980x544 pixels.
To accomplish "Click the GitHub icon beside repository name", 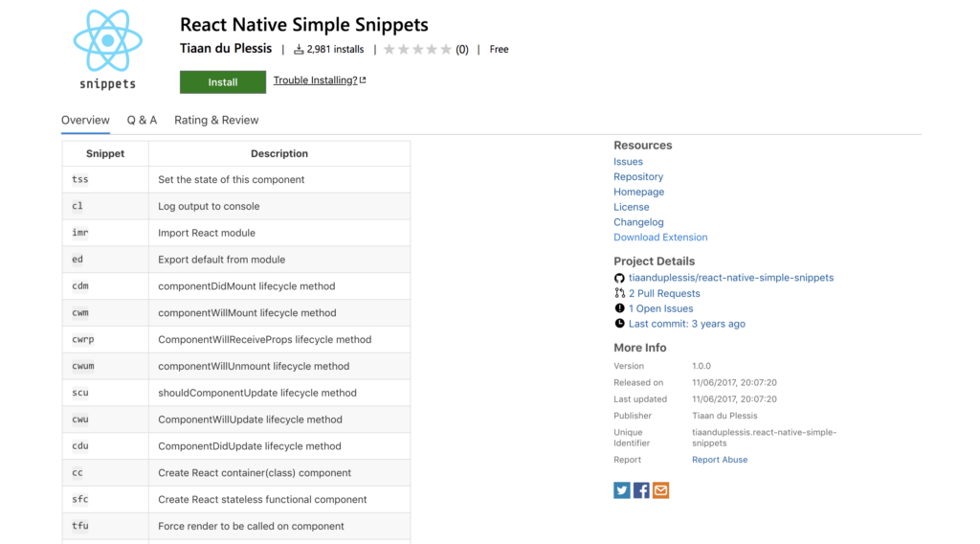I will click(x=619, y=279).
